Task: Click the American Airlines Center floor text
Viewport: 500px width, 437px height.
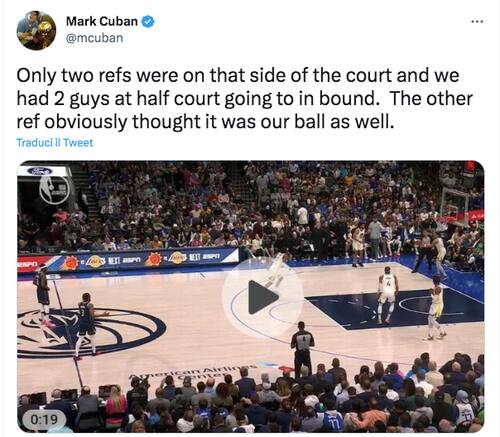Action: point(193,373)
